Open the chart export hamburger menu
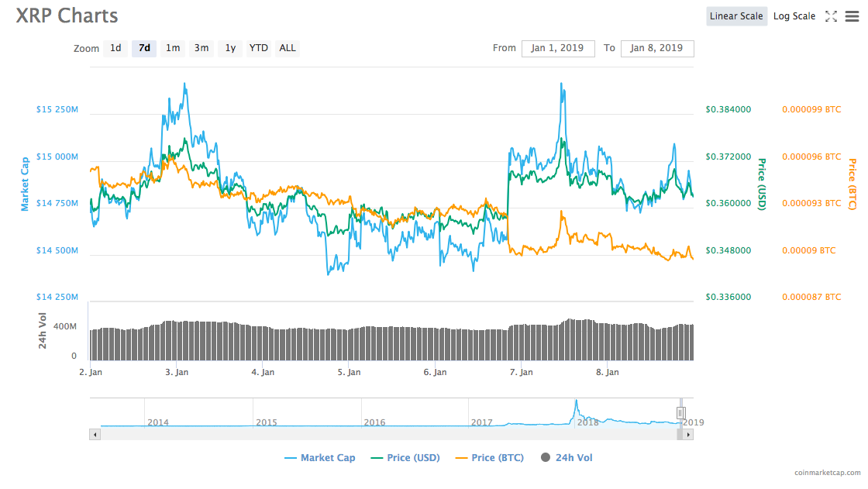868x489 pixels. (x=852, y=15)
